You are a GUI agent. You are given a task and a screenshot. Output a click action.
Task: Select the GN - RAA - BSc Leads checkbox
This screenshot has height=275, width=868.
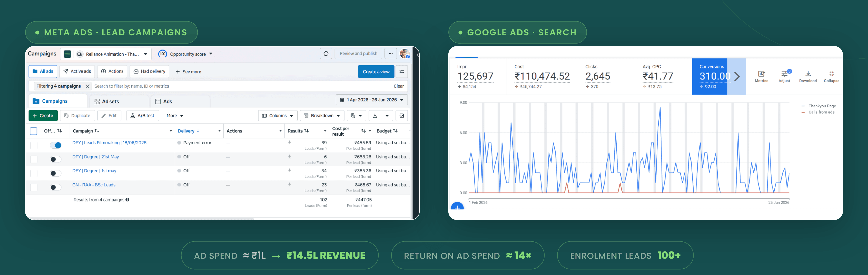coord(34,187)
